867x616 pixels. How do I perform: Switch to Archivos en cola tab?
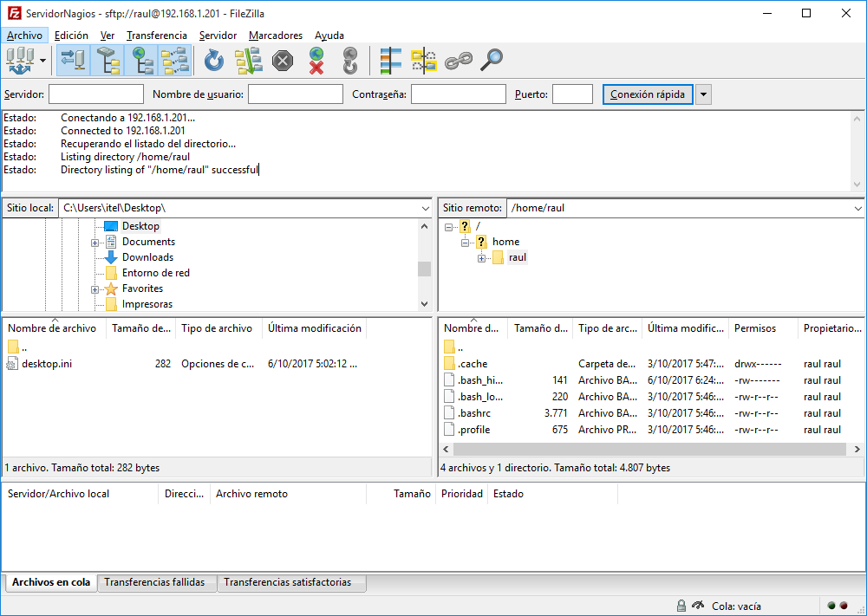point(51,582)
